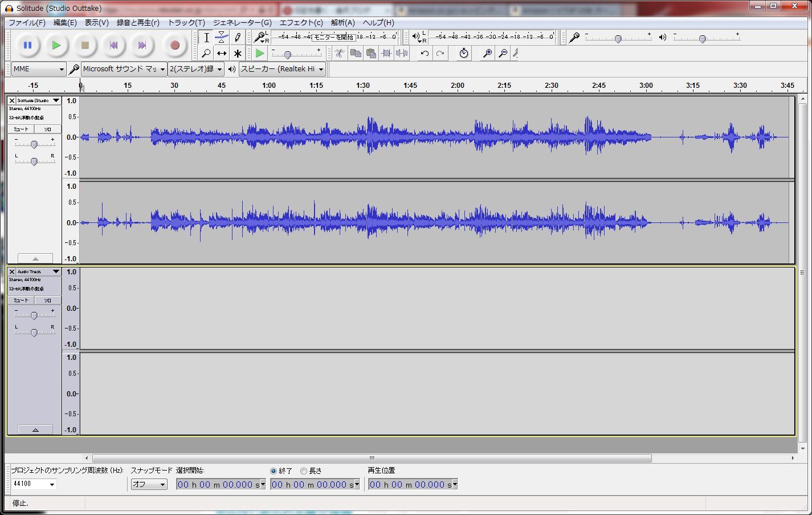This screenshot has width=812, height=515.
Task: Open the エフェクト(c) menu
Action: click(x=301, y=22)
